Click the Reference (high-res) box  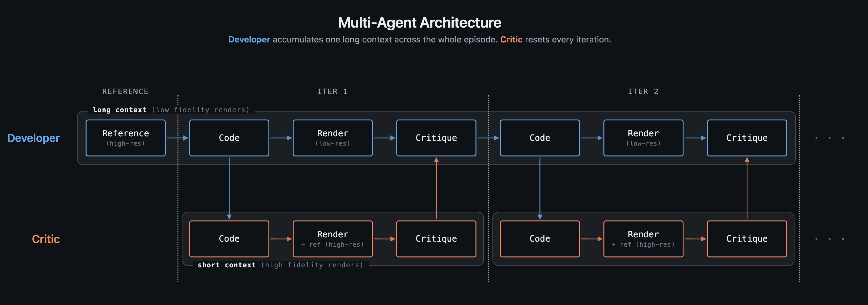tap(126, 138)
